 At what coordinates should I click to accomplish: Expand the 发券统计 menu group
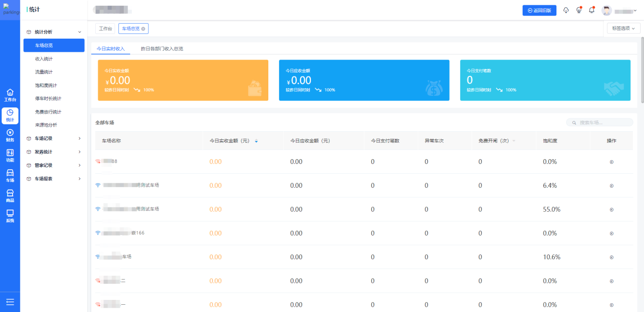coord(54,152)
